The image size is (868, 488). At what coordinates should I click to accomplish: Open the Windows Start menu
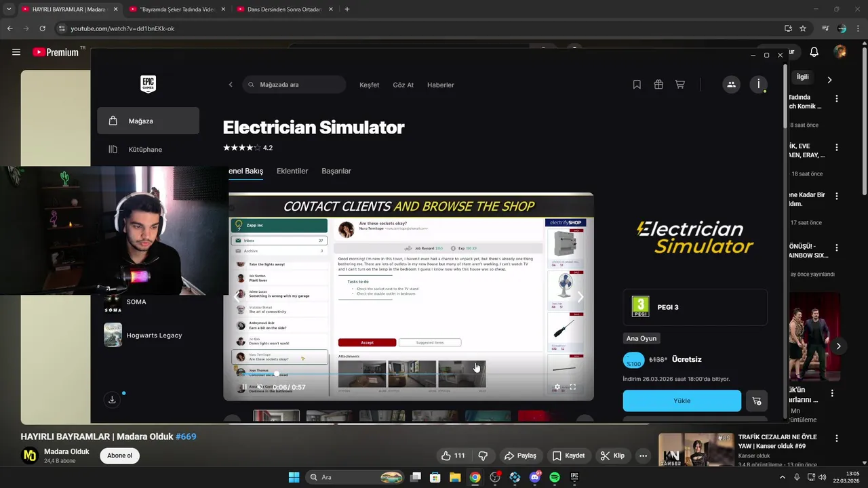[x=294, y=477]
